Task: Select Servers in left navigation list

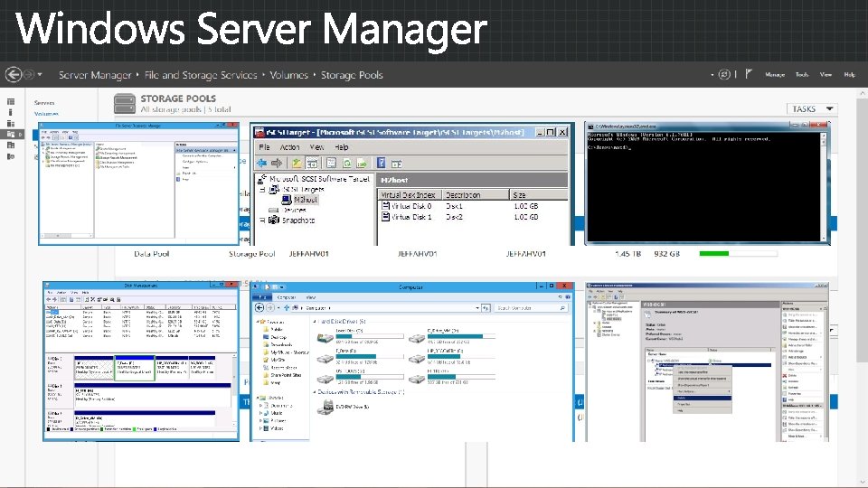Action: click(x=44, y=103)
